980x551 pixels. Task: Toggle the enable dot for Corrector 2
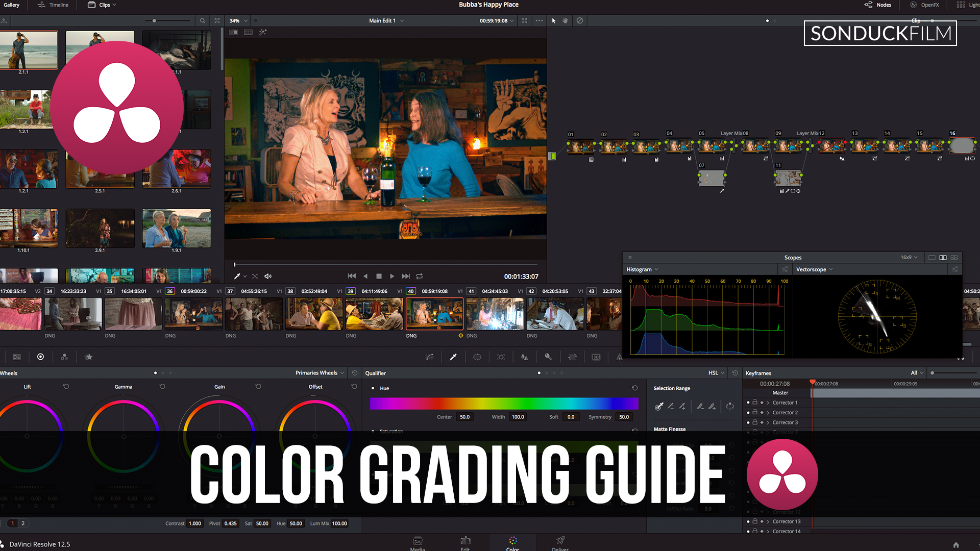748,412
